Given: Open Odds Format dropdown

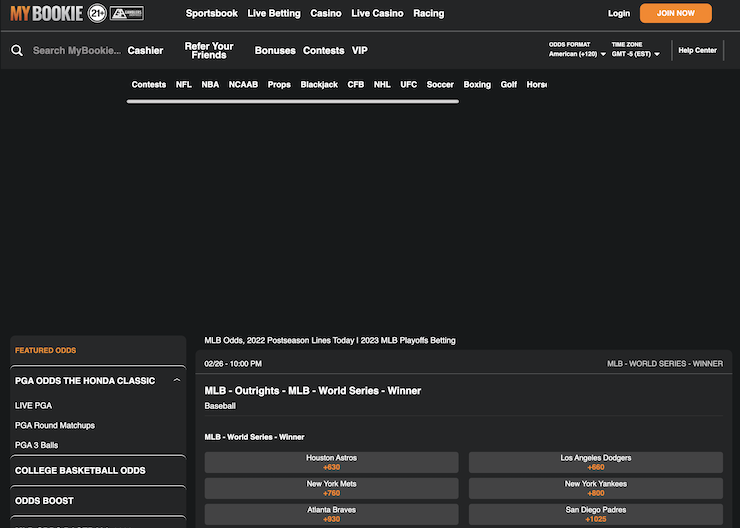Looking at the screenshot, I should click(x=577, y=50).
